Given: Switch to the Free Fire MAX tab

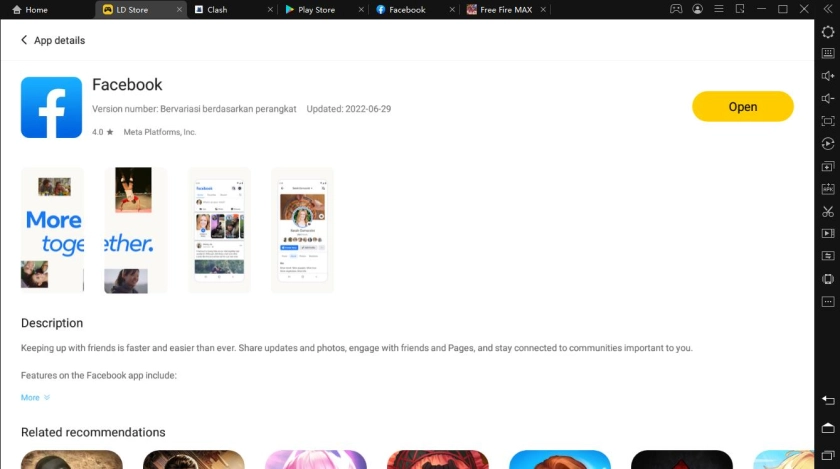Looking at the screenshot, I should click(505, 10).
